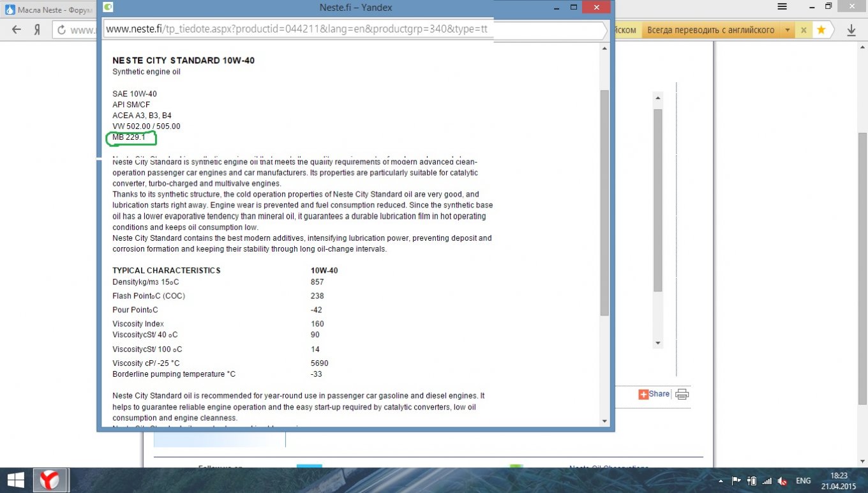The height and width of the screenshot is (493, 868).
Task: Switch the ENG input language
Action: pos(804,481)
